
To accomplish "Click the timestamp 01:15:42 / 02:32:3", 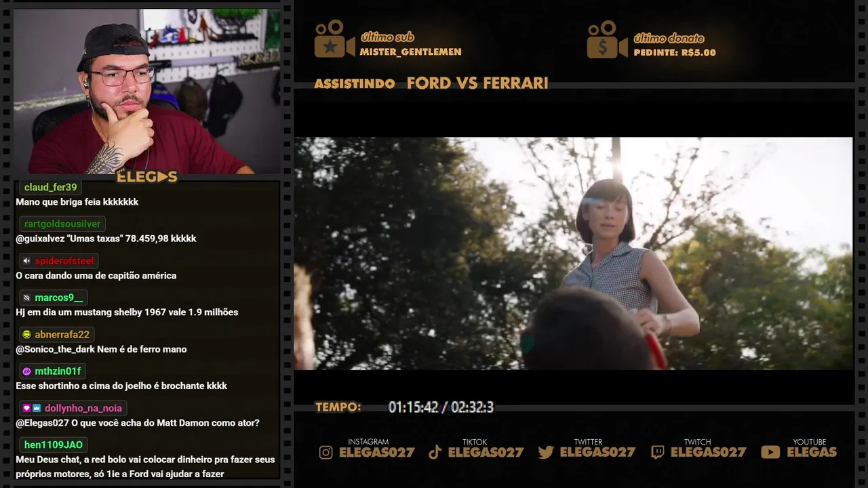I will [441, 407].
